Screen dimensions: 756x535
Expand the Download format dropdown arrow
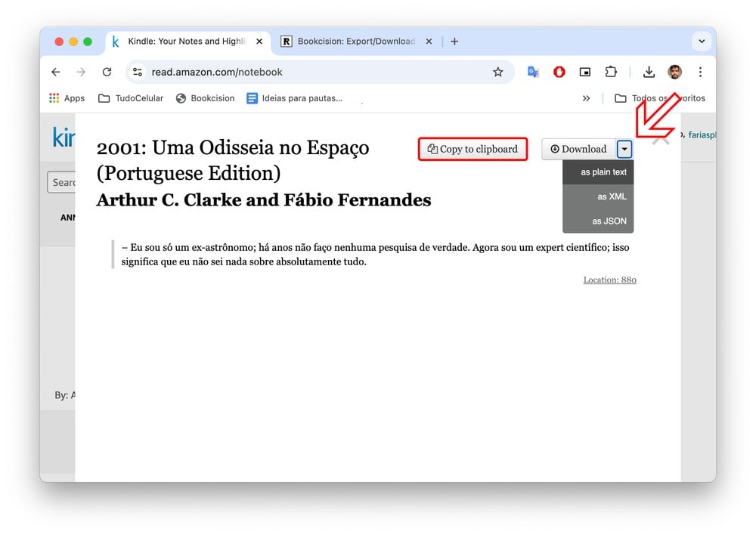[x=624, y=149]
